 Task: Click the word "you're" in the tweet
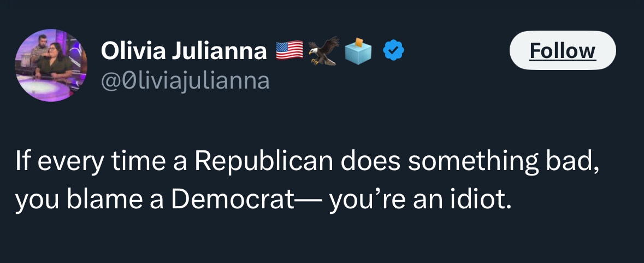(360, 201)
